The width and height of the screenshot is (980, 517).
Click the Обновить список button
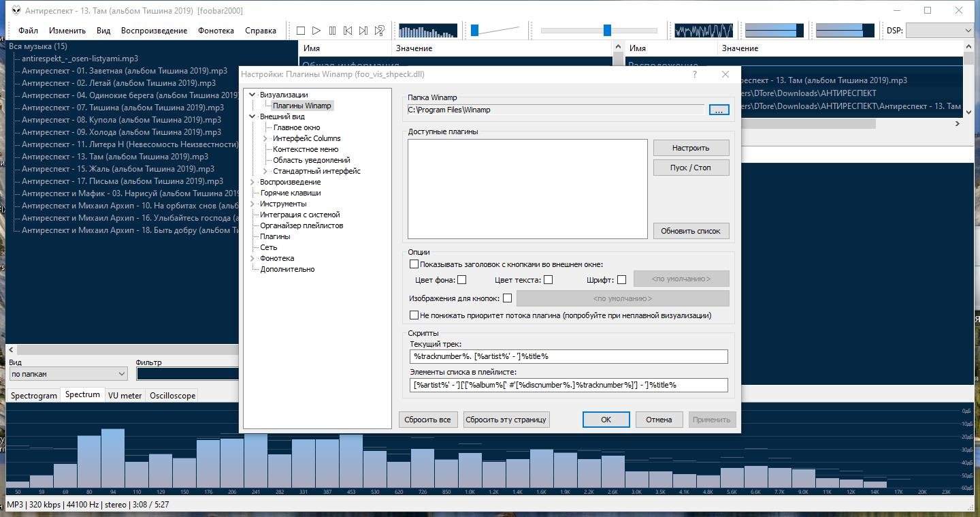(x=690, y=231)
